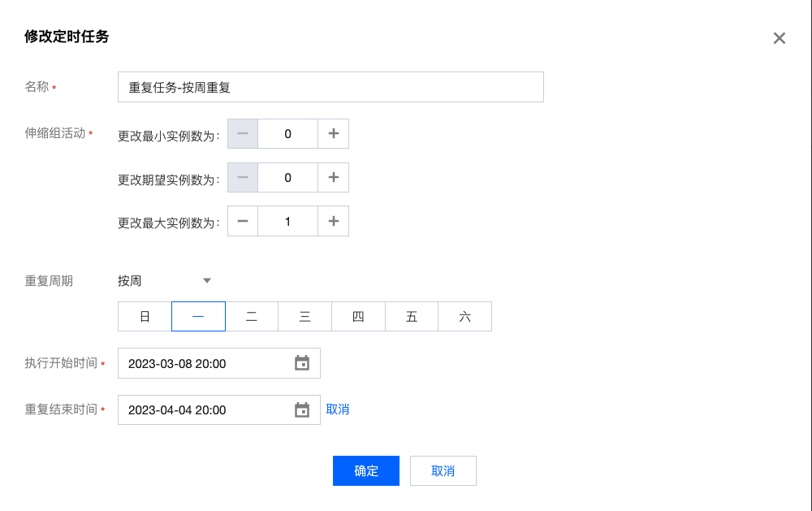Click the 取消 link beside end time
The width and height of the screenshot is (812, 511).
(x=338, y=409)
